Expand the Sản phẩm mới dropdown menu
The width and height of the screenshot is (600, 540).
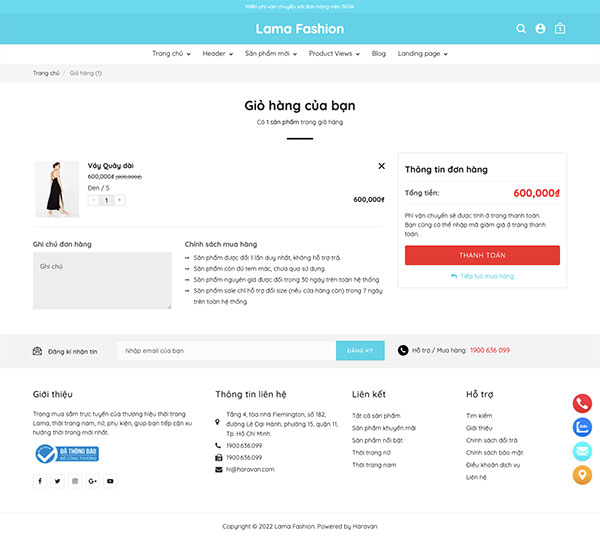271,54
